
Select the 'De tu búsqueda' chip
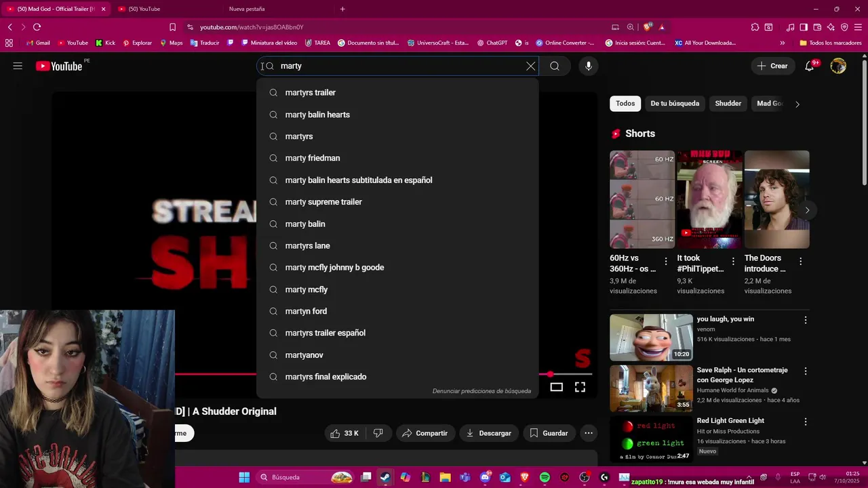675,104
